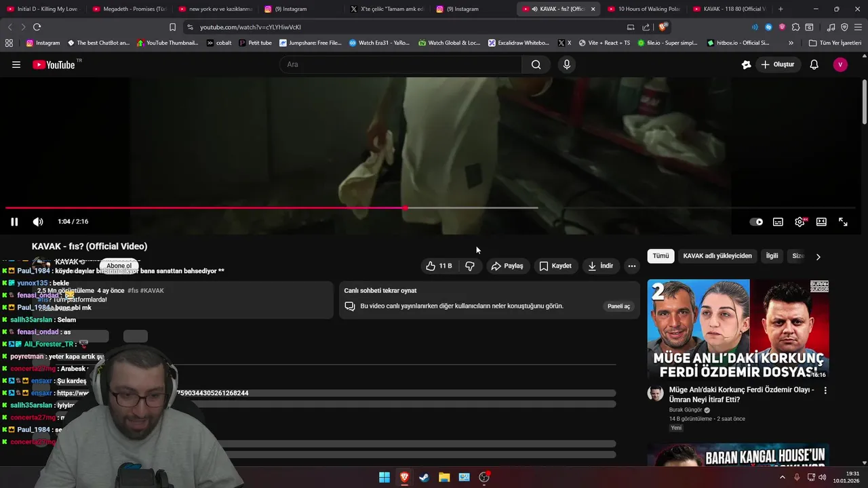Open the Shazam extension icon
Viewport: 868px width, 488px height.
[768, 27]
